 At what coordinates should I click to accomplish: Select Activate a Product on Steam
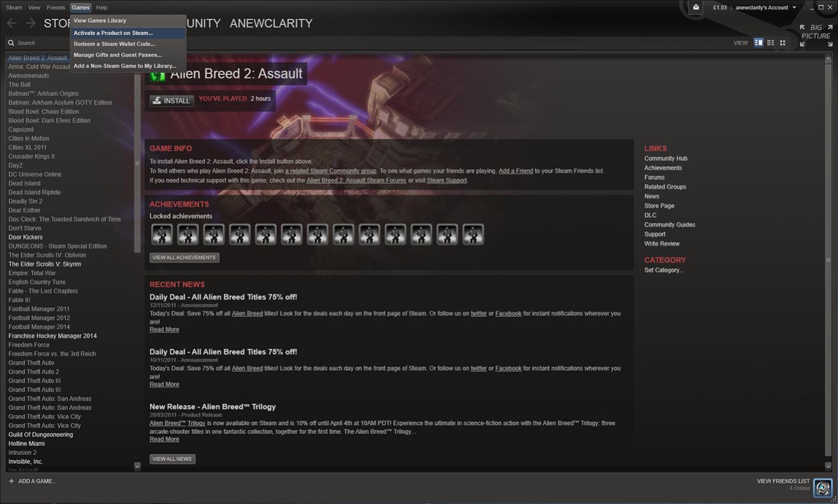pos(128,33)
